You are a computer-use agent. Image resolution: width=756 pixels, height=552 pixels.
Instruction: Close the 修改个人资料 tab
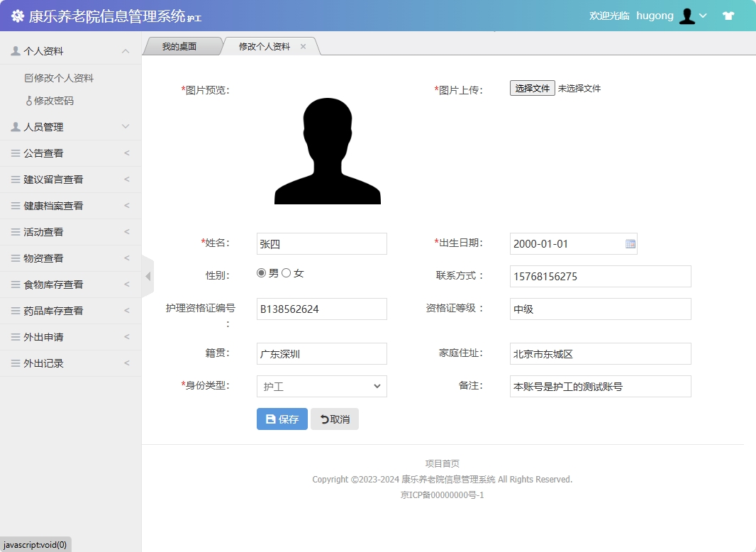[x=304, y=45]
